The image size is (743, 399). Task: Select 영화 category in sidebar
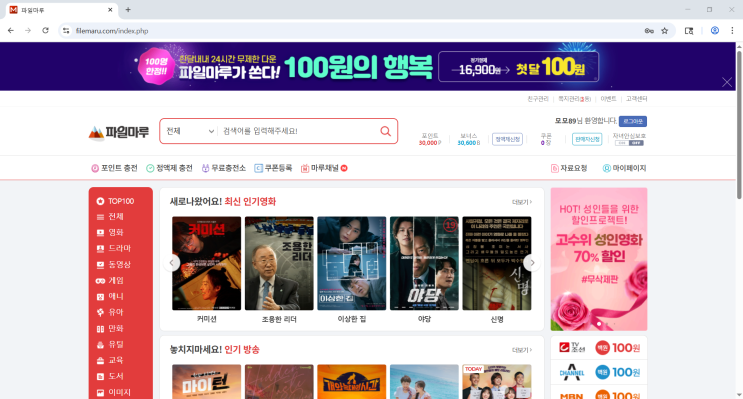point(110,233)
